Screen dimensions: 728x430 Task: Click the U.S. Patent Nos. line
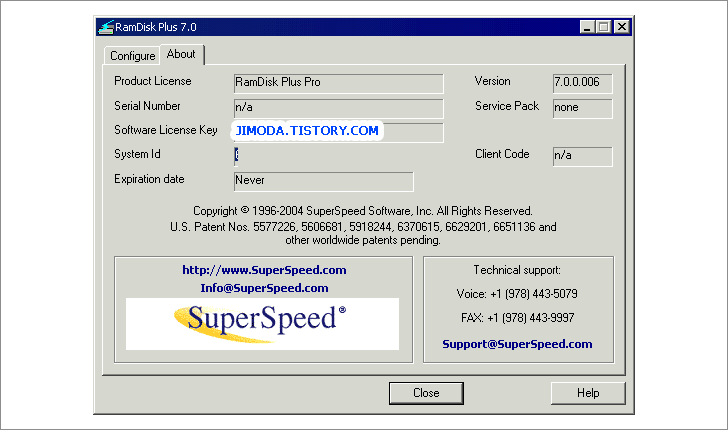click(363, 227)
